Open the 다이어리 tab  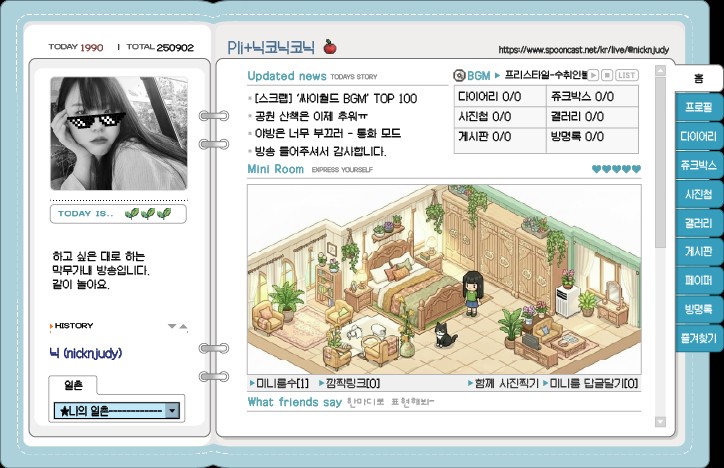click(x=697, y=136)
